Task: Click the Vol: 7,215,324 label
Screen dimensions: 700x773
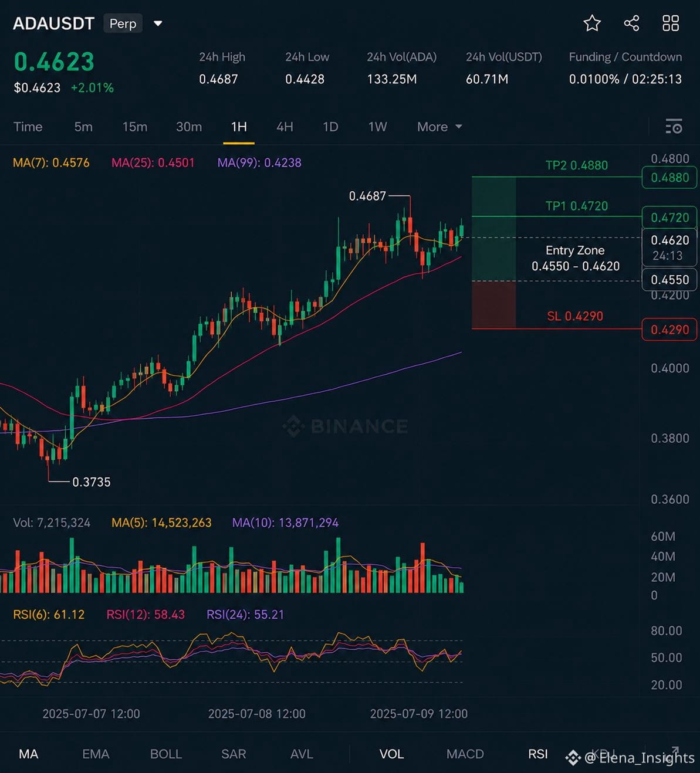Action: coord(52,523)
